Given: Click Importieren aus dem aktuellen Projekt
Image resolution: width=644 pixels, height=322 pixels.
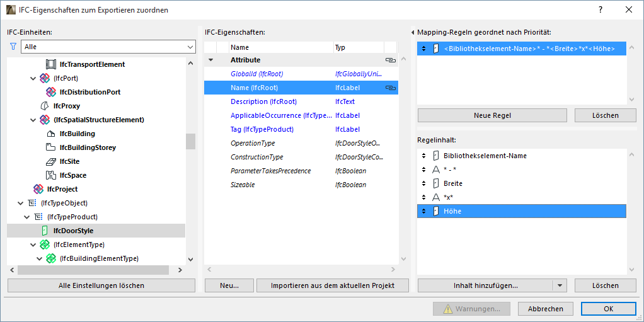Looking at the screenshot, I should click(x=332, y=285).
